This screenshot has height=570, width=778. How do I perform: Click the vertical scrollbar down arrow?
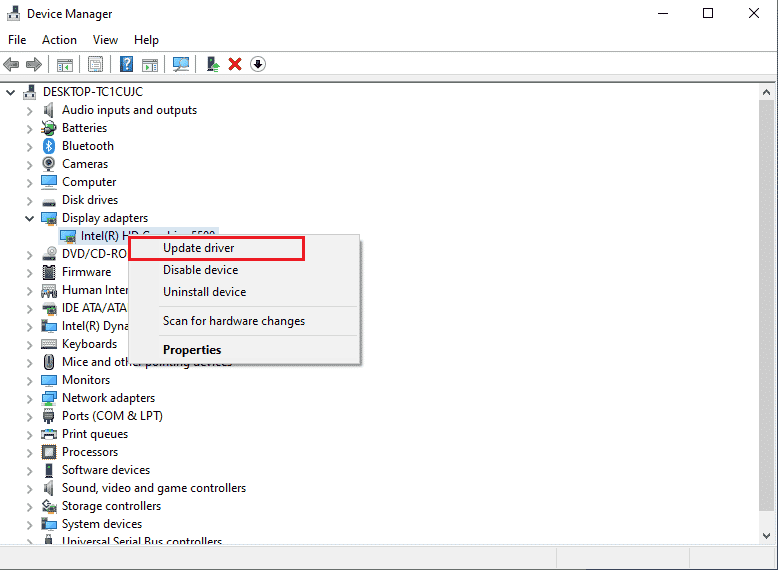click(766, 536)
